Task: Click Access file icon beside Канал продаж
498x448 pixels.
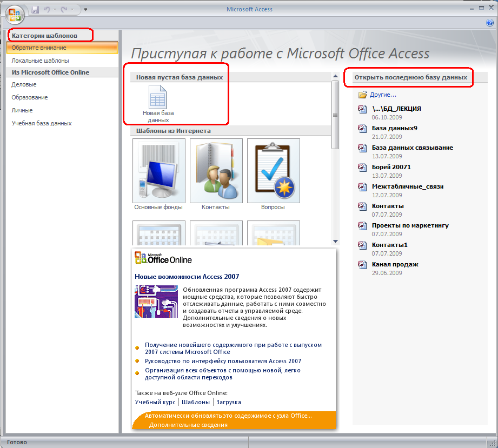Action: 362,264
